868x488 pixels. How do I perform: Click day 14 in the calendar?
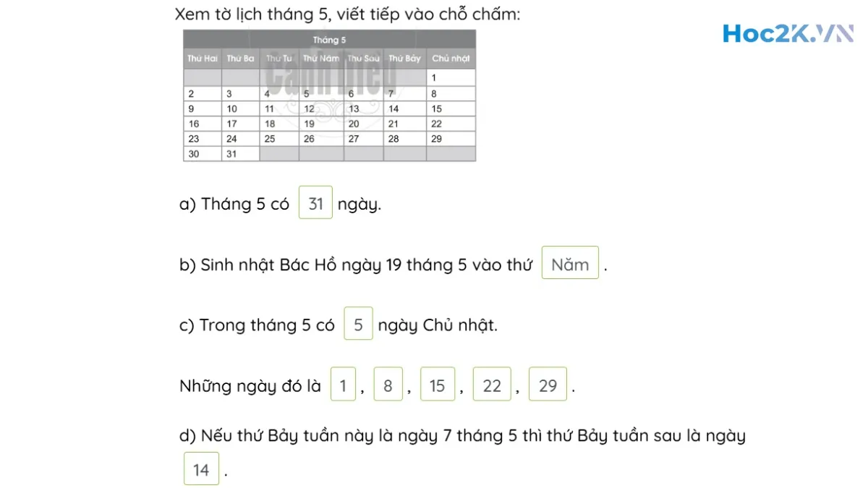click(x=393, y=108)
